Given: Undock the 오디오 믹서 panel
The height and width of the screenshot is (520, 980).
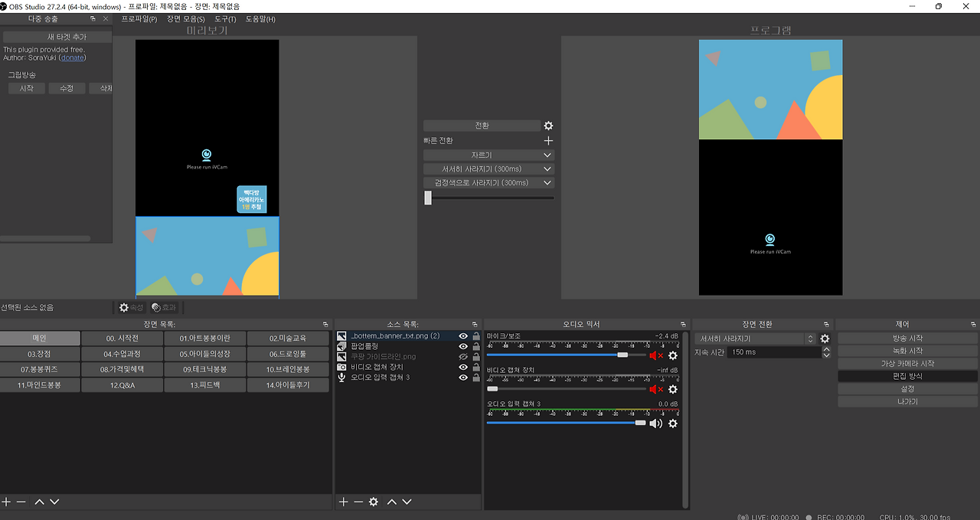Looking at the screenshot, I should point(683,325).
